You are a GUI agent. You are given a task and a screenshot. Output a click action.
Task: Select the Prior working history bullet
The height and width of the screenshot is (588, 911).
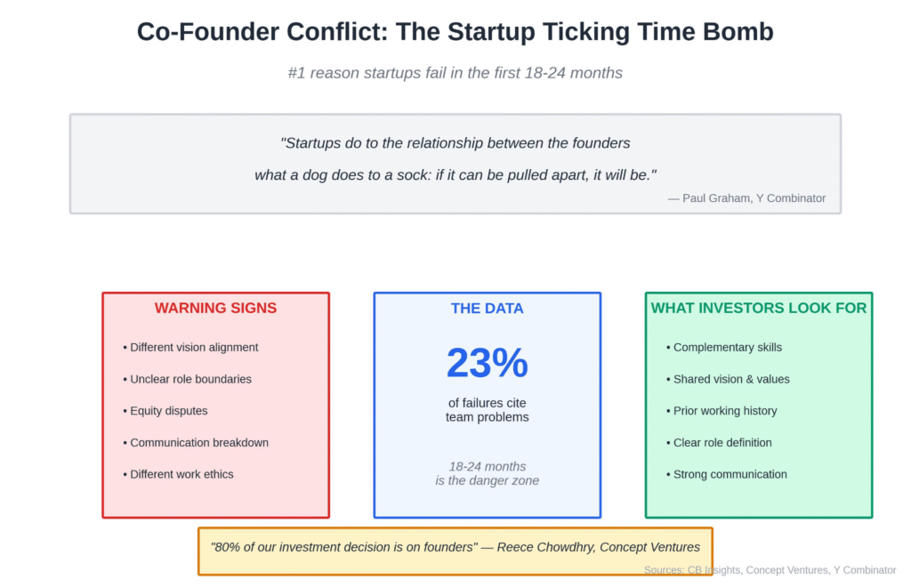(725, 411)
